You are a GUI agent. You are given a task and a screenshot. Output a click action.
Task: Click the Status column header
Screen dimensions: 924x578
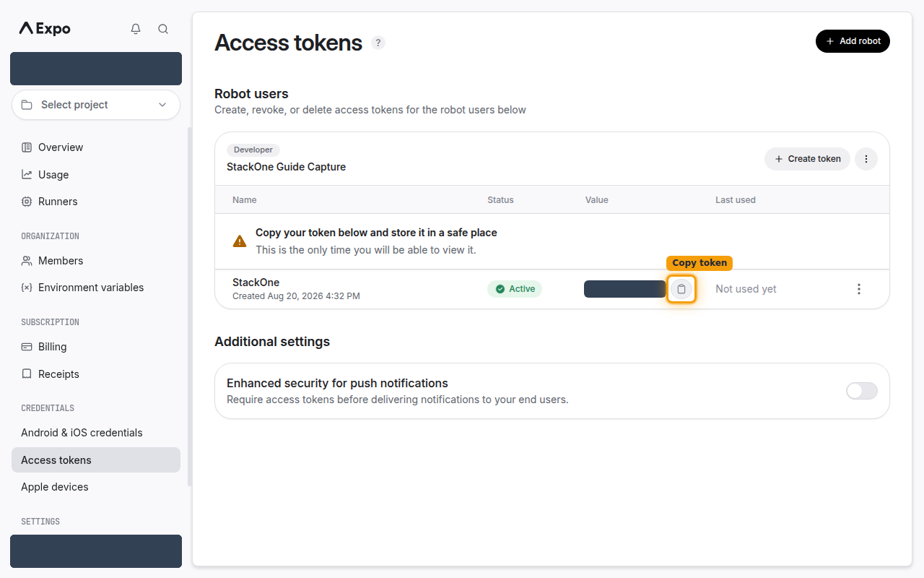500,200
